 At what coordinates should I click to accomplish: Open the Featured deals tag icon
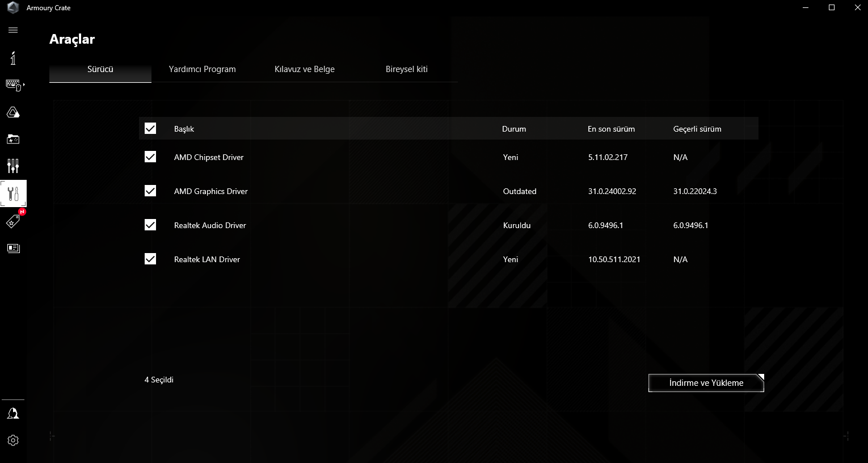coord(13,221)
